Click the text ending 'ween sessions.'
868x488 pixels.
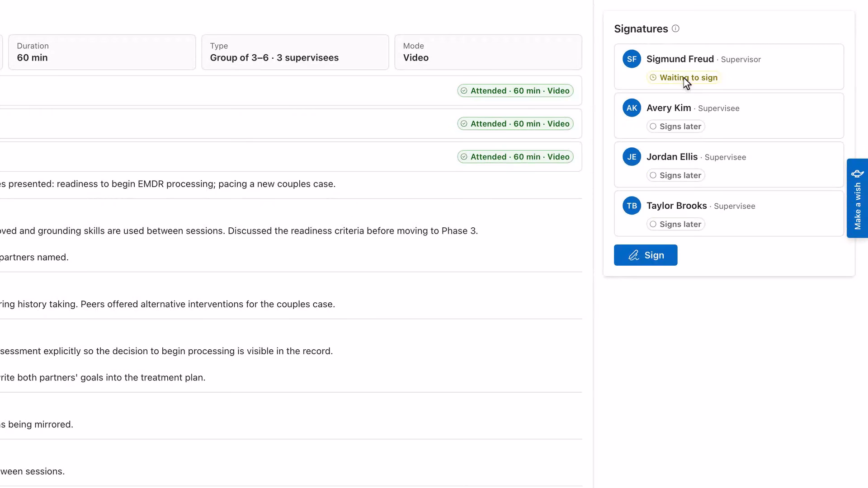point(33,471)
